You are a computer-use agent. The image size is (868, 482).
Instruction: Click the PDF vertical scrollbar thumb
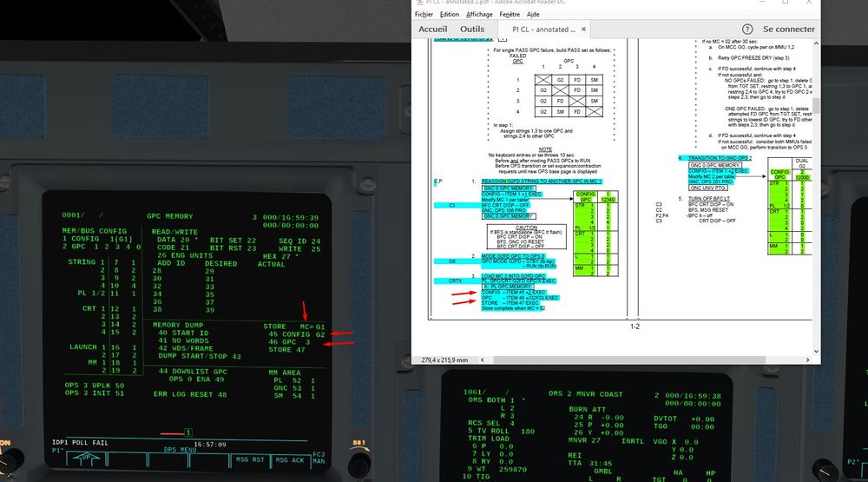[x=816, y=106]
